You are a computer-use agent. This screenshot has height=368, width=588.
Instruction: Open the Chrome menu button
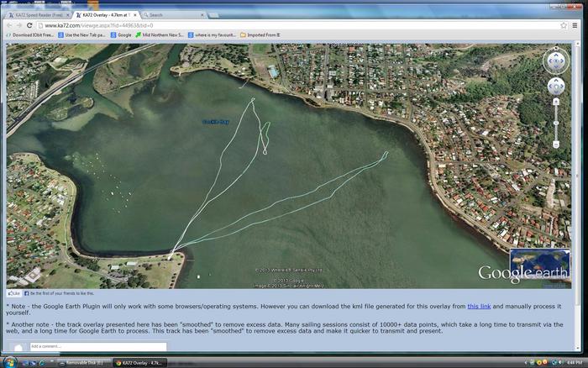point(576,25)
